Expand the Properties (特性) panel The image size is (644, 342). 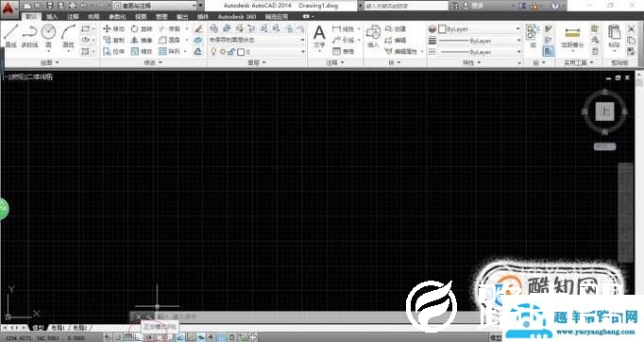[x=471, y=63]
